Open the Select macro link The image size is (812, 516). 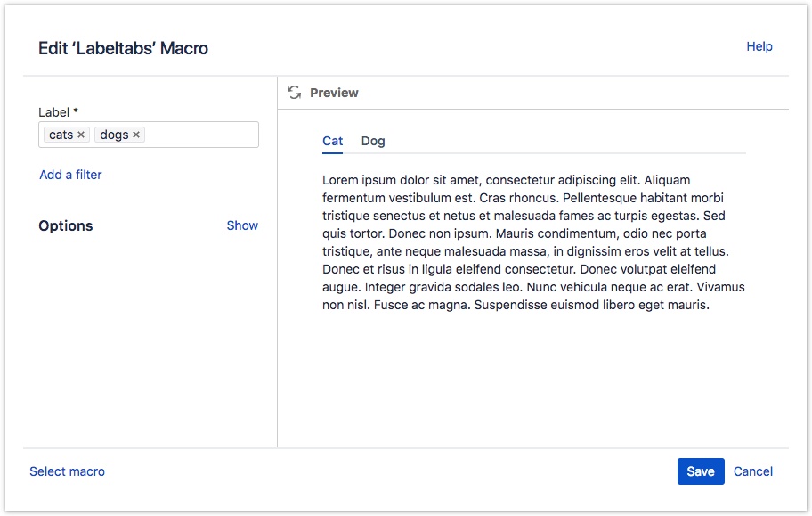click(67, 471)
